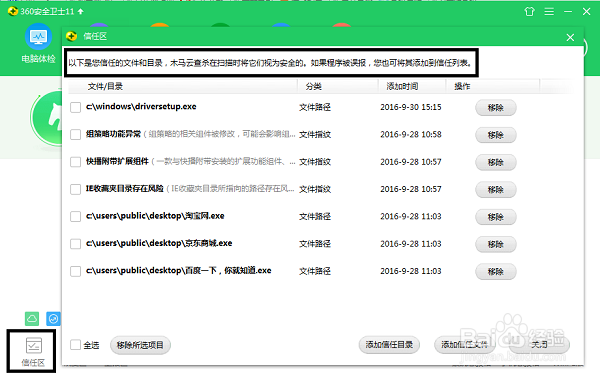Image resolution: width=600 pixels, height=378 pixels.
Task: Click the 添加信任文件 button
Action: (465, 345)
